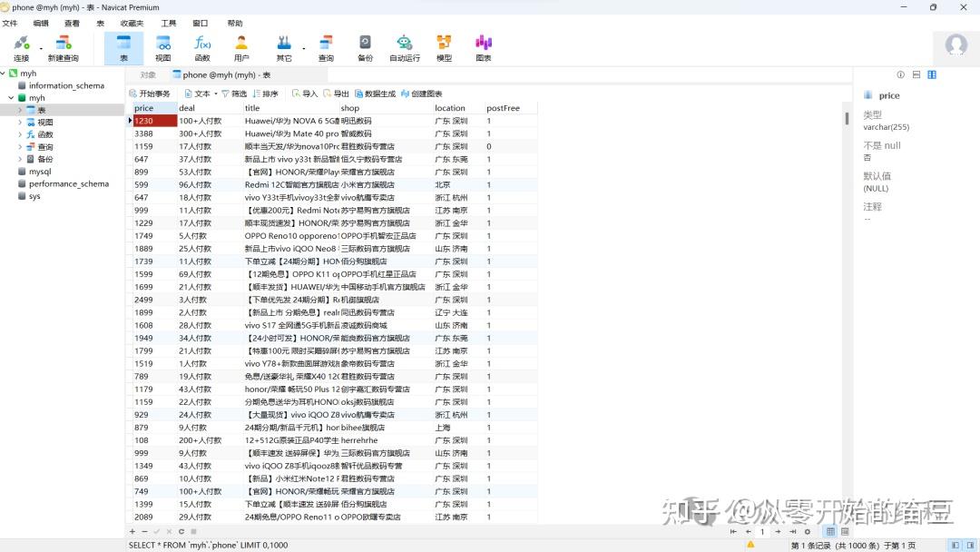Screen dimensions: 980x552
Task: Click the 导入 import button
Action: point(305,94)
